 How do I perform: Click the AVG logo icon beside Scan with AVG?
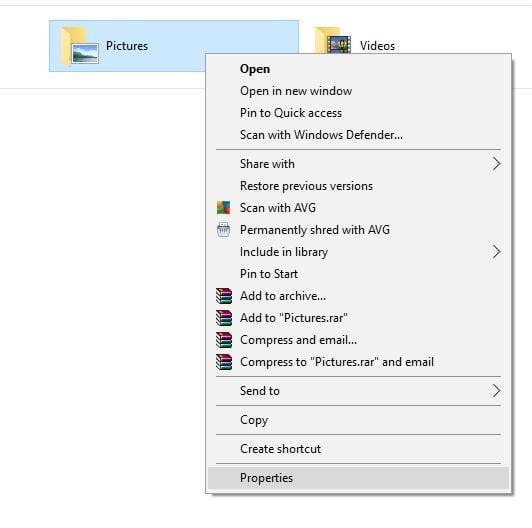[x=223, y=208]
